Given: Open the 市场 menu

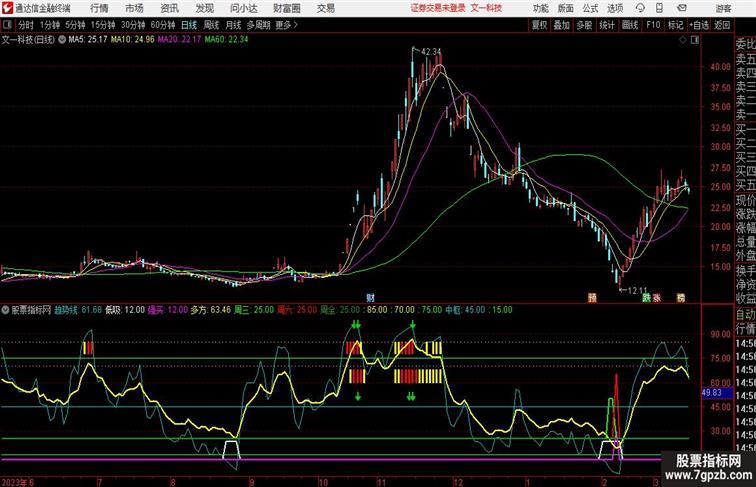Looking at the screenshot, I should pos(134,8).
